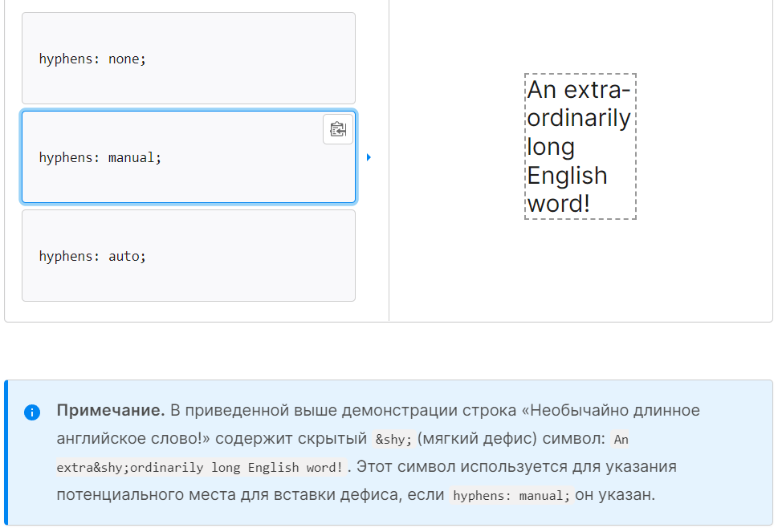Viewport: 778px width, 532px height.
Task: Click the inline "An" code ending the note's second line
Action: tap(621, 440)
